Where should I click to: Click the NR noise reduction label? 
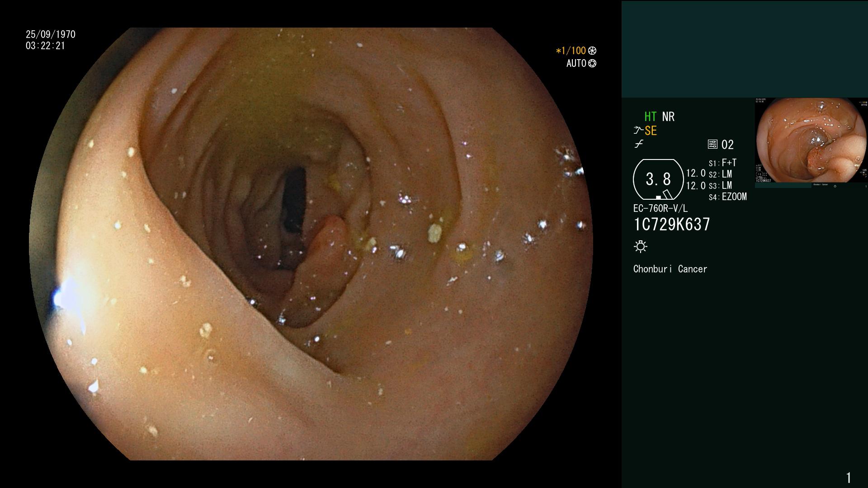point(668,117)
